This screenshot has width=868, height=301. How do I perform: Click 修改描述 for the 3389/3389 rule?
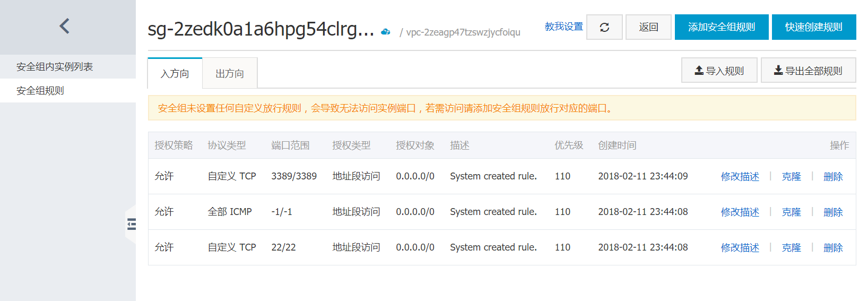pos(740,177)
